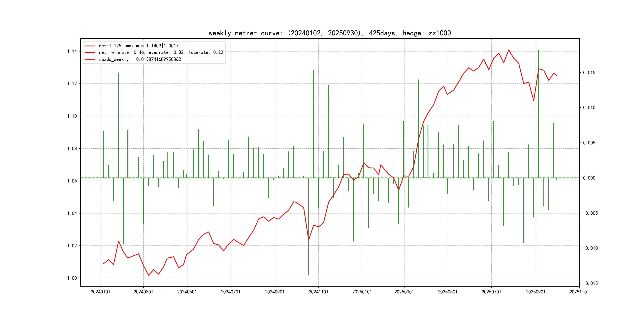
Task: Click the right y-axis tick label -0.015
Action: point(590,283)
